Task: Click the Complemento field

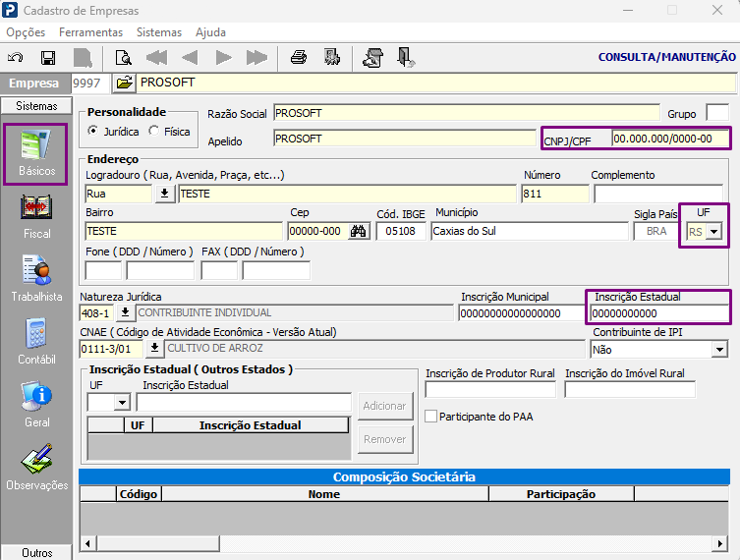Action: tap(658, 194)
